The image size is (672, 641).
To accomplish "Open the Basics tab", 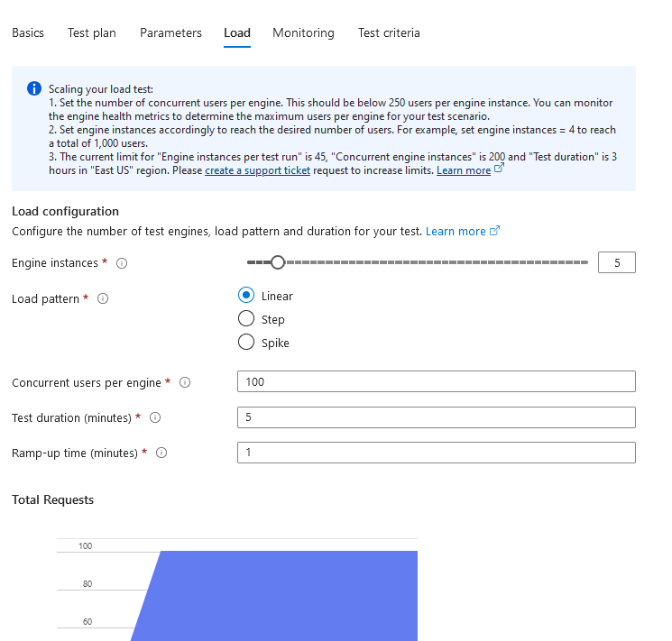I will click(x=28, y=33).
